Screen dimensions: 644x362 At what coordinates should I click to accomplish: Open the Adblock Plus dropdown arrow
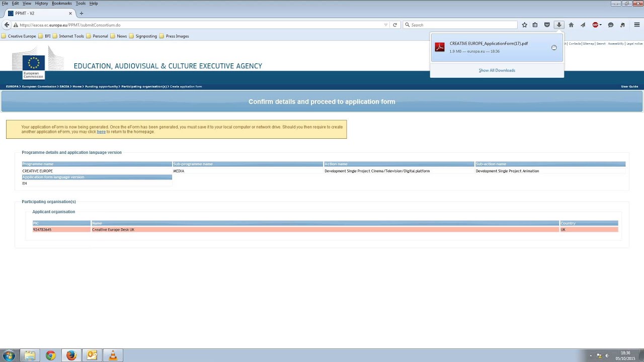coord(600,25)
